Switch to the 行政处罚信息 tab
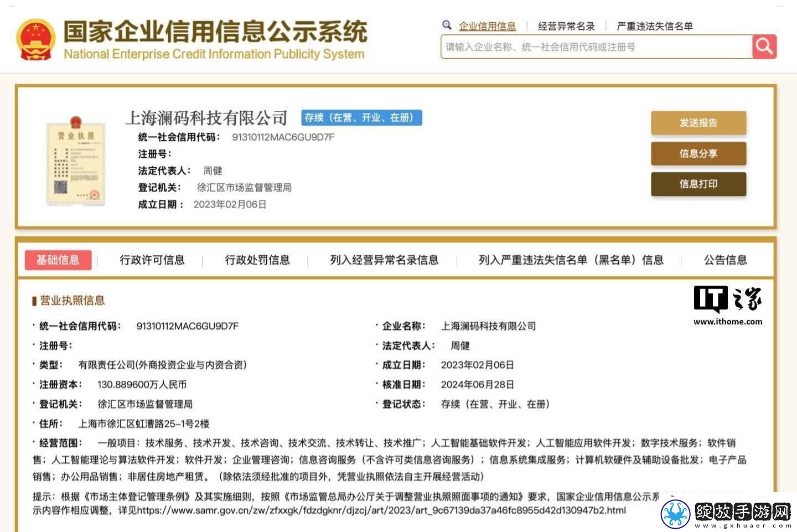 (x=257, y=260)
